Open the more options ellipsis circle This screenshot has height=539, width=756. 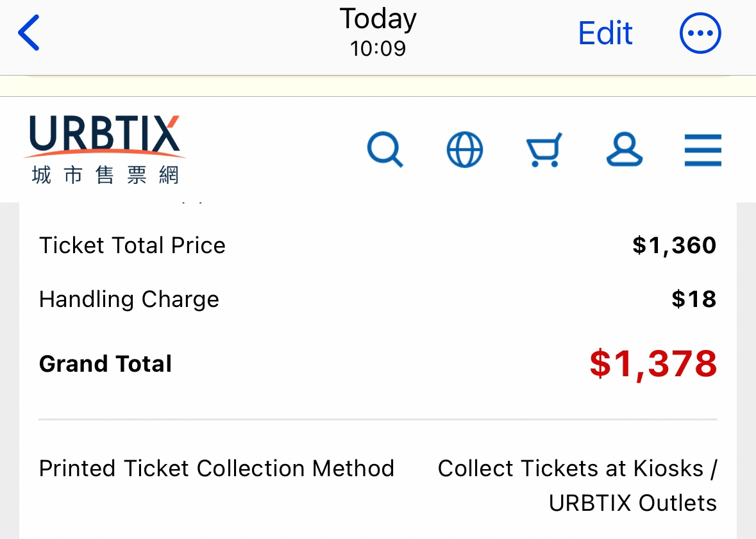point(700,33)
